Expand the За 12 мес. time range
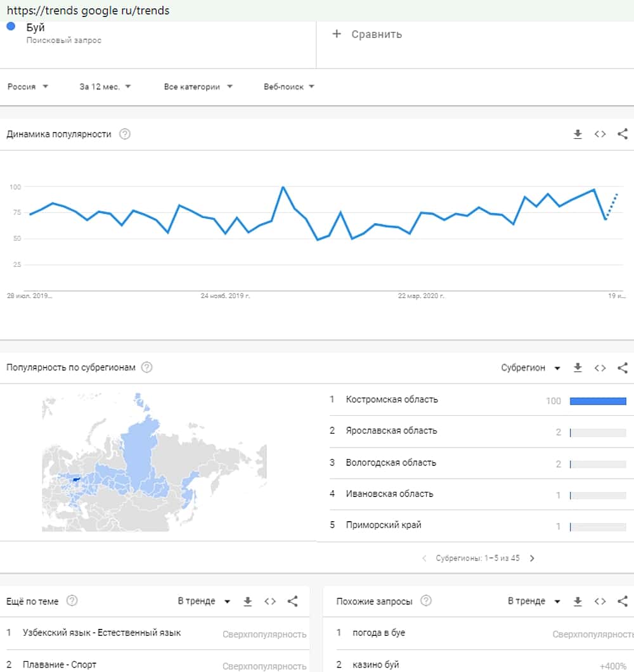Image resolution: width=634 pixels, height=672 pixels. coord(105,87)
